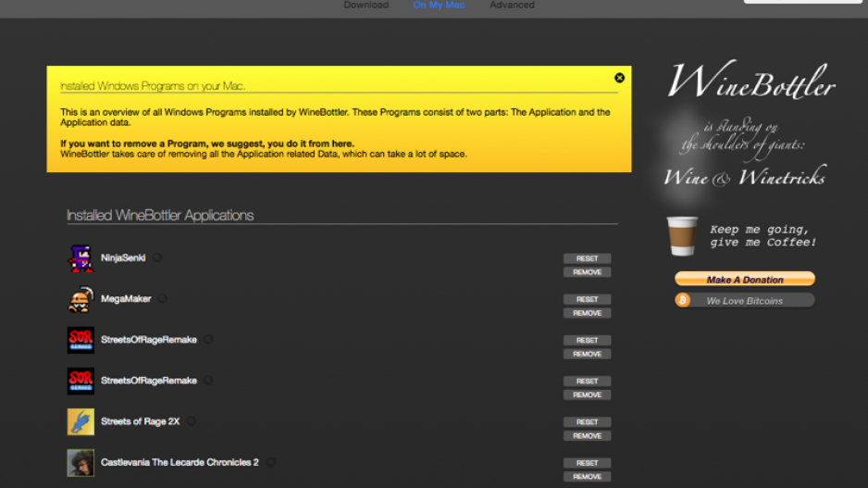Click magnifier icon beside lower StreetsOfRageRemake
This screenshot has height=488, width=868.
coord(208,381)
